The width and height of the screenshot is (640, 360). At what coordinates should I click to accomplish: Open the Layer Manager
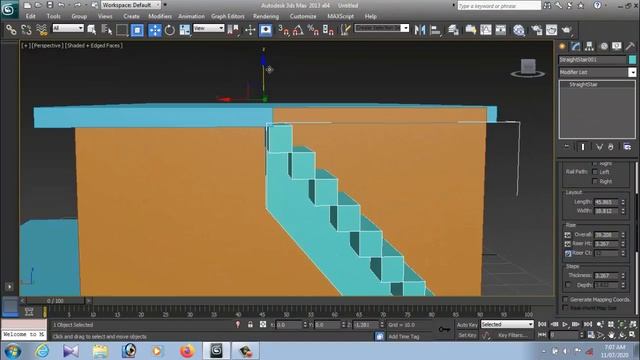coord(453,30)
